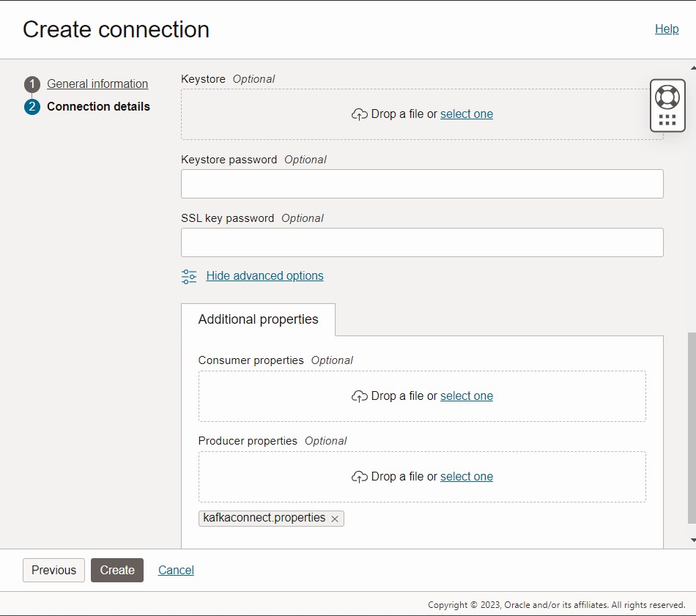Go to General information step
Viewport: 696px width, 616px height.
pos(97,84)
